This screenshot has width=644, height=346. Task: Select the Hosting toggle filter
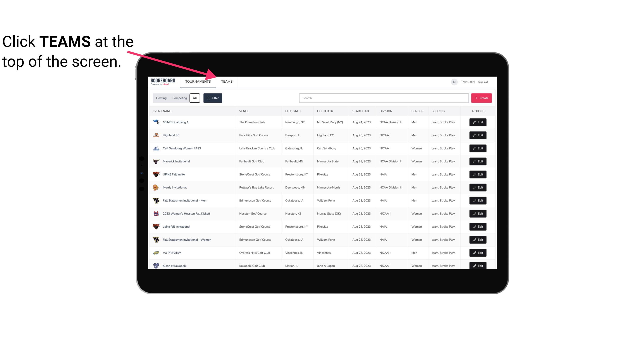(x=161, y=98)
